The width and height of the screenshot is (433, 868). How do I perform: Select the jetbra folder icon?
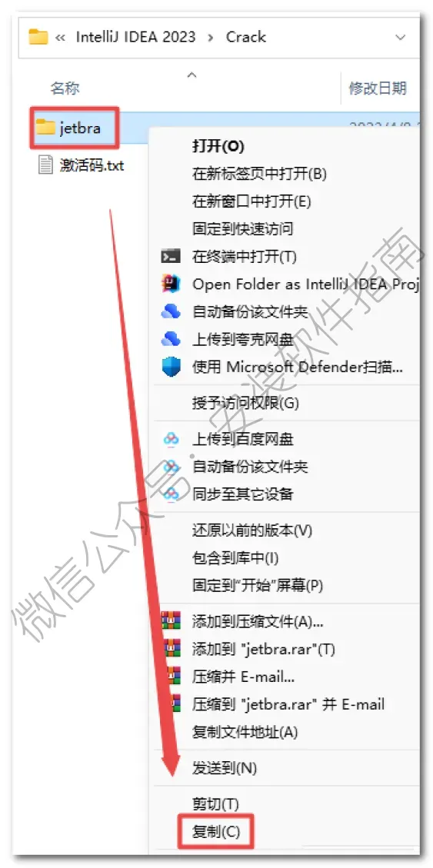[45, 128]
